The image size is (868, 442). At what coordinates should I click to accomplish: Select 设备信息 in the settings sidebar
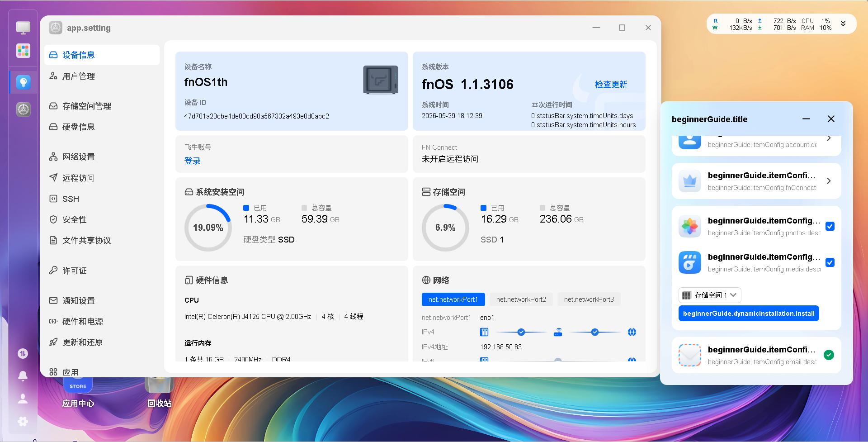tap(102, 55)
